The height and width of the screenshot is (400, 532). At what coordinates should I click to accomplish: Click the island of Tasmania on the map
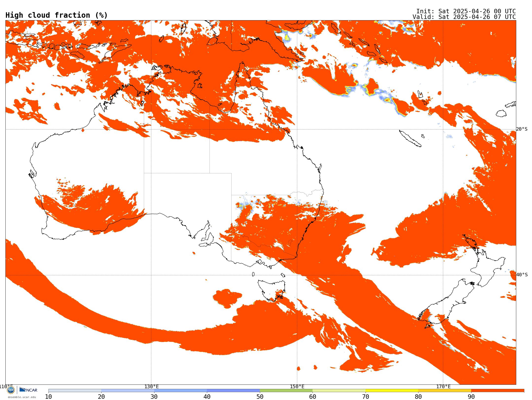pos(271,290)
